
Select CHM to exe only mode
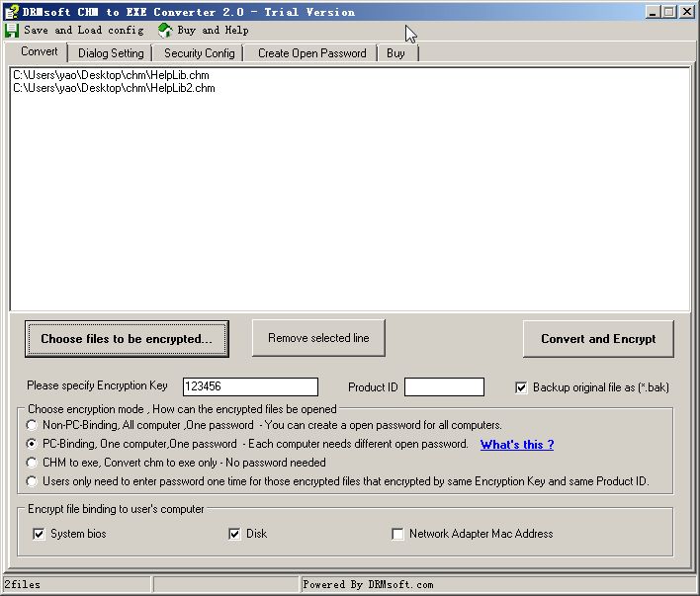[32, 463]
